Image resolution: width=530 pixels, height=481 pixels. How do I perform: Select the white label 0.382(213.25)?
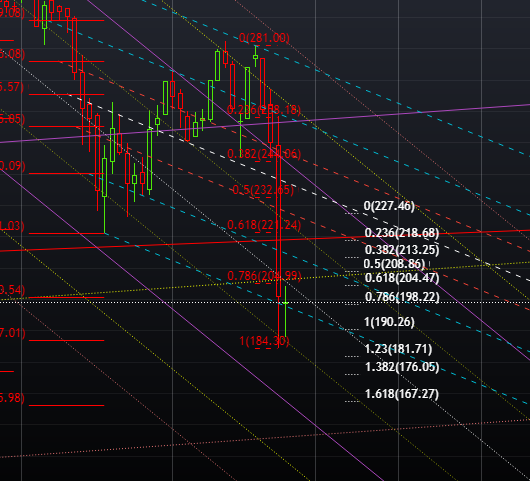point(402,250)
